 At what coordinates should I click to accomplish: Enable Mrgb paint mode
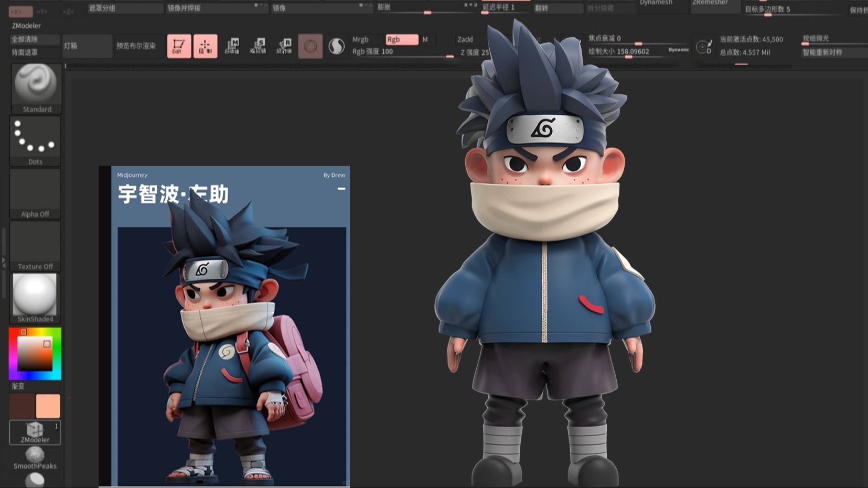click(x=360, y=39)
